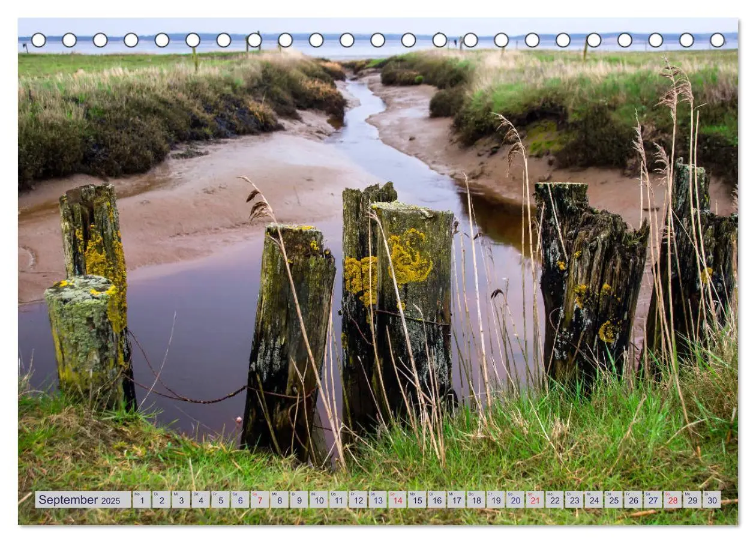The width and height of the screenshot is (756, 543).
Task: Select Saturday 6 date cell
Action: coord(240,500)
